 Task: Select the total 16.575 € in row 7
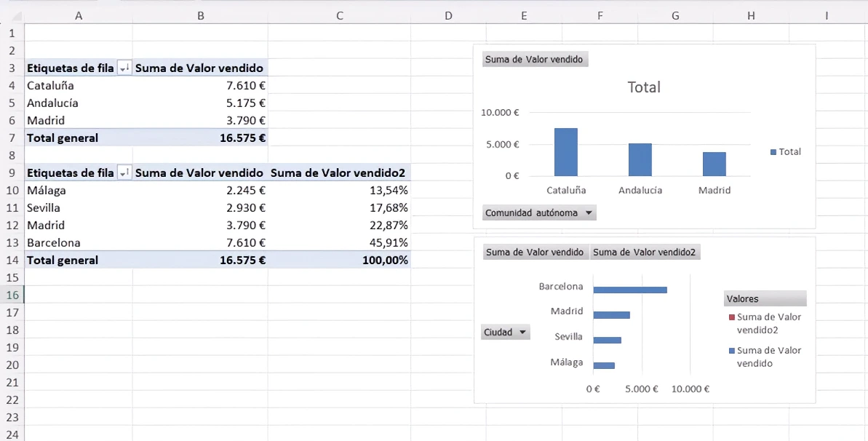[x=200, y=138]
